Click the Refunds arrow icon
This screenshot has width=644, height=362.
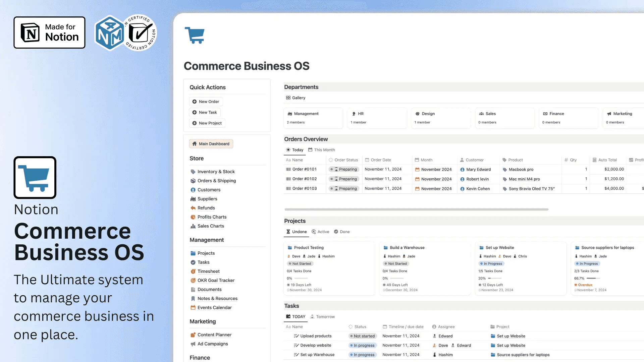193,208
